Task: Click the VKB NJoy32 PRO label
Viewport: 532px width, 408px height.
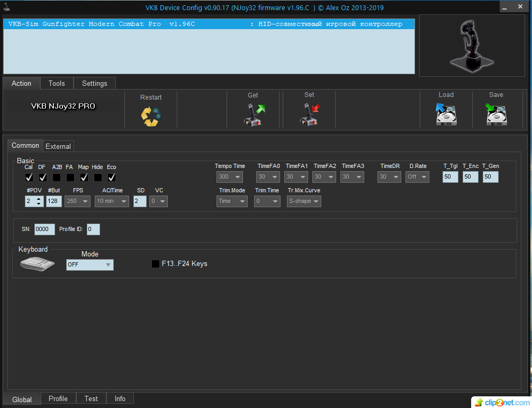Action: click(63, 106)
